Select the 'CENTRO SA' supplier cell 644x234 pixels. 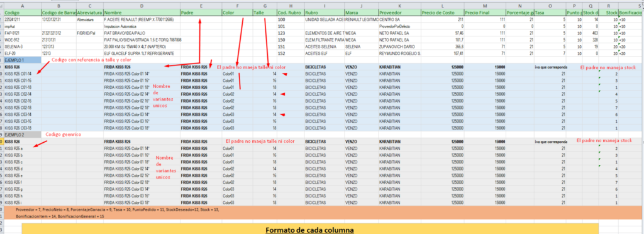pos(399,19)
